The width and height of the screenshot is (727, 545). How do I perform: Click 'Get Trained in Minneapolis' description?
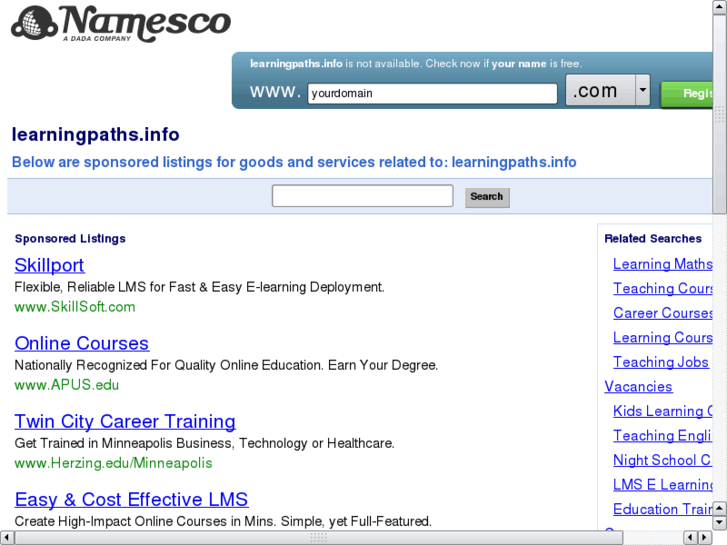[204, 443]
